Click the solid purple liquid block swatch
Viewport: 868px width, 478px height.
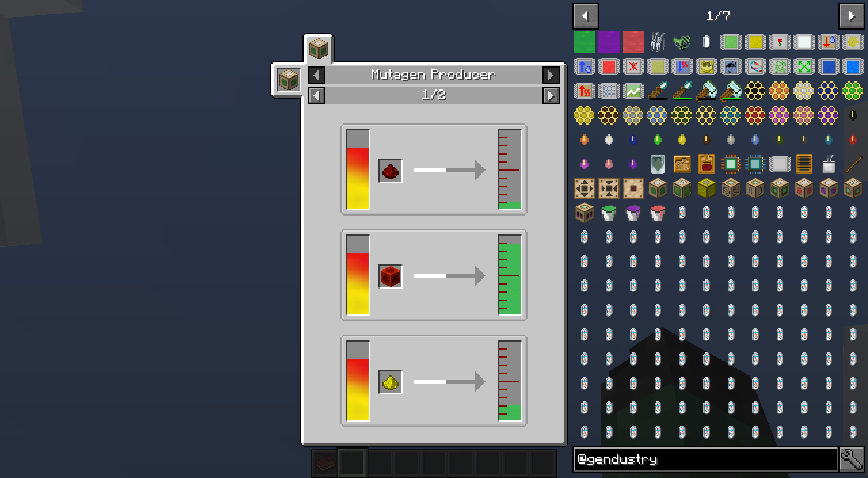(609, 42)
